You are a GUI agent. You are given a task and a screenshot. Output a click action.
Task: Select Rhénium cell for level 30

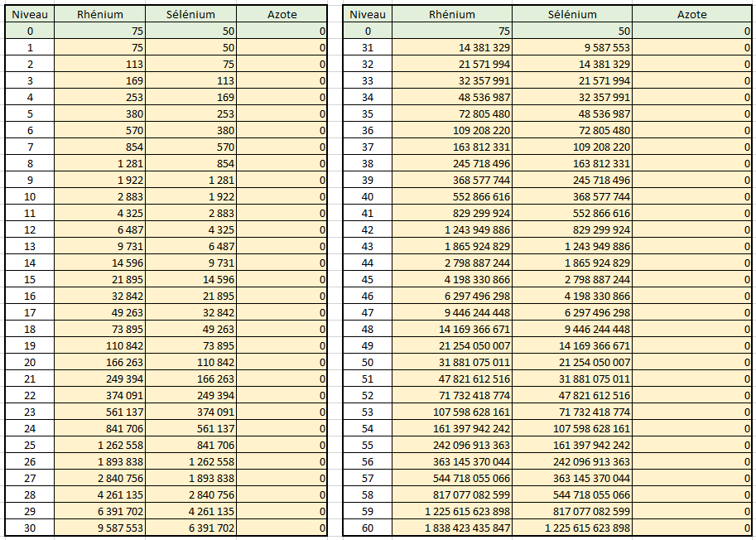point(99,528)
